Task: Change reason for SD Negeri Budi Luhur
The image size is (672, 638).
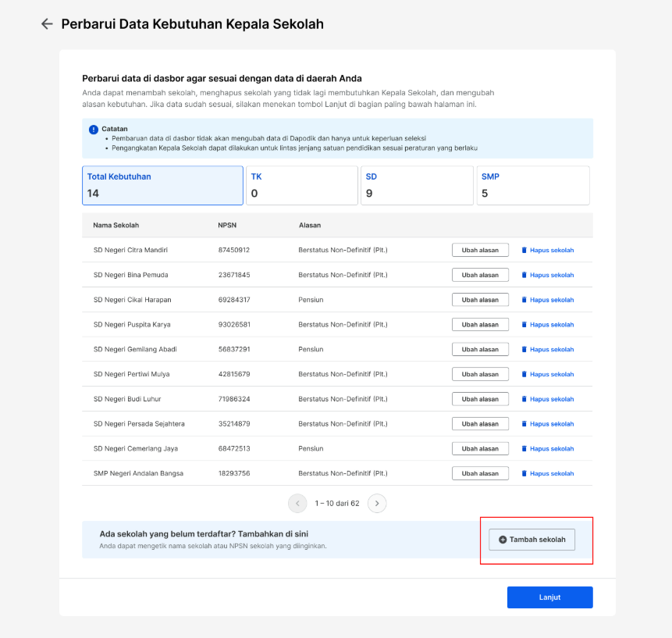Action: pyautogui.click(x=480, y=399)
